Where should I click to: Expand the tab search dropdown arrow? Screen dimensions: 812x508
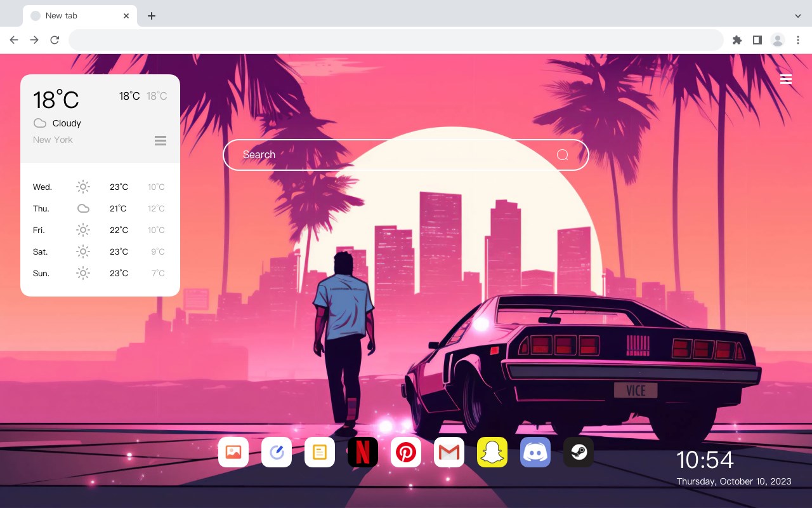(x=798, y=16)
